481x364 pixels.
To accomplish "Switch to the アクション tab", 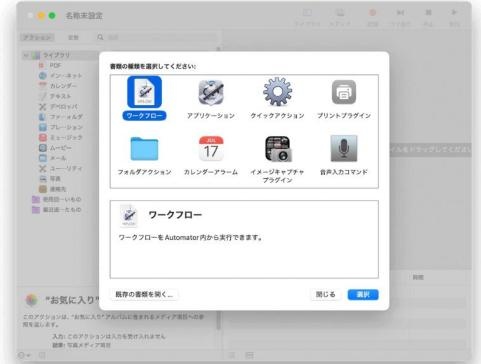I will tap(37, 37).
